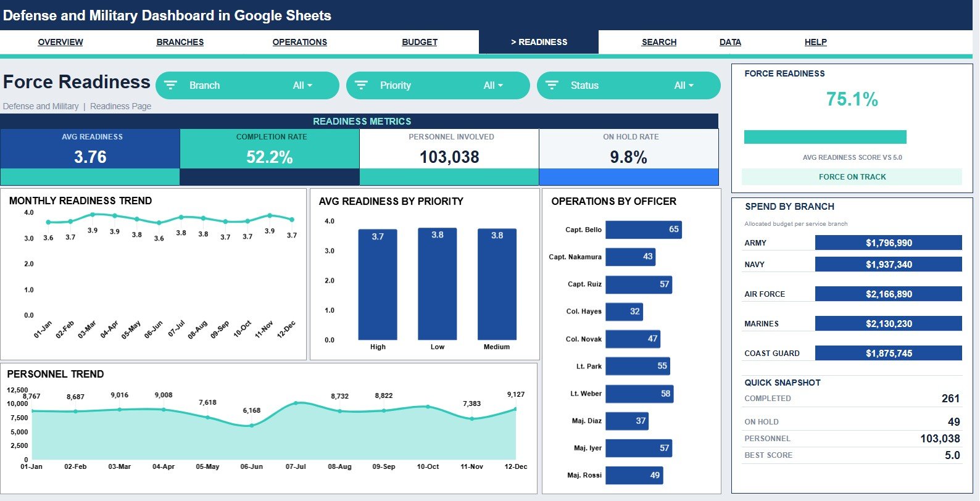The image size is (980, 501).
Task: Click the COMPLETED count 261
Action: coord(950,399)
